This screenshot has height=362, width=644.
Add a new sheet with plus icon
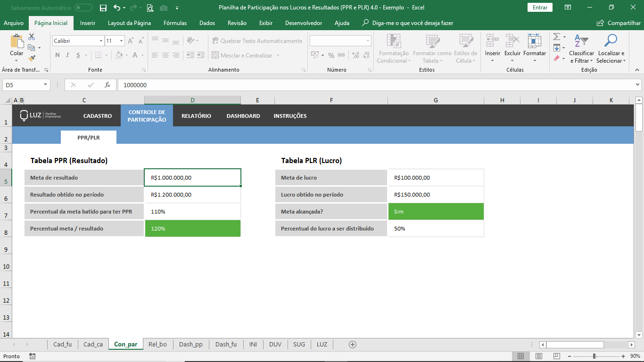click(352, 345)
